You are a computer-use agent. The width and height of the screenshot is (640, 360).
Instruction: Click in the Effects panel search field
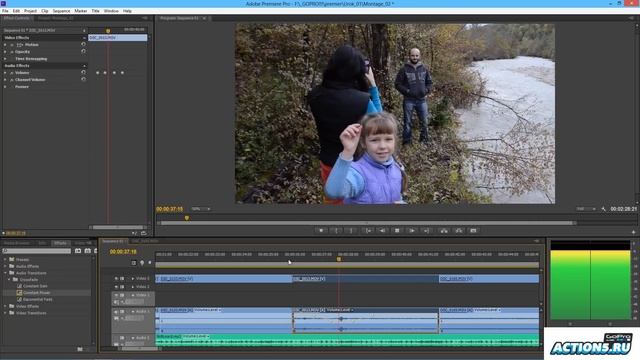click(37, 251)
